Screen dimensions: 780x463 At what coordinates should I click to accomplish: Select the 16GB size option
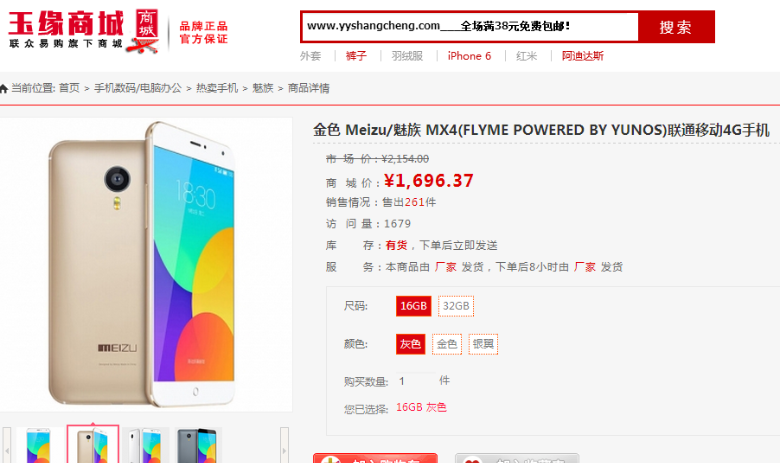coord(413,306)
